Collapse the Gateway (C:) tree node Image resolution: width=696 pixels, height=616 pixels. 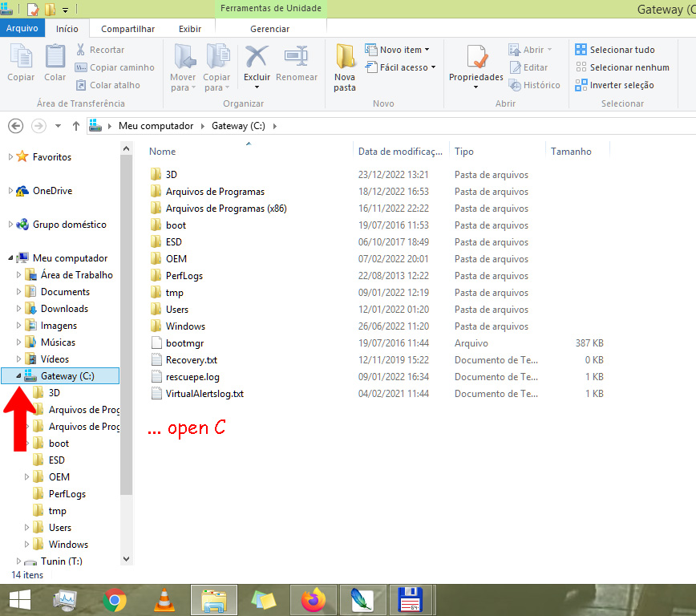pyautogui.click(x=19, y=377)
